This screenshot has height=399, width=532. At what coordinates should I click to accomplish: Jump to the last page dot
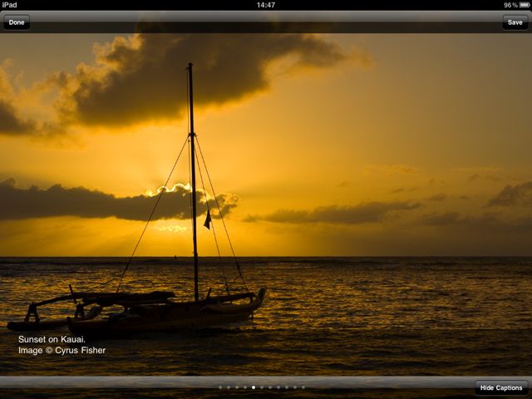(x=303, y=387)
